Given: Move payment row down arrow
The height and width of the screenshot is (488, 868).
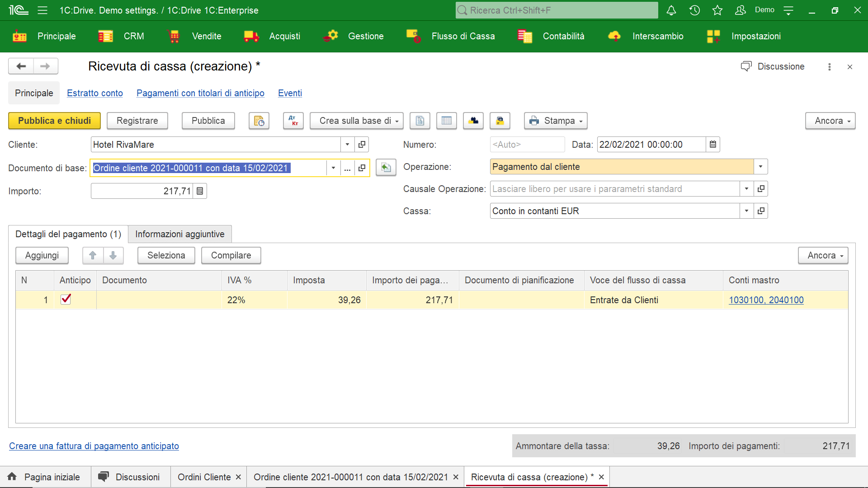Looking at the screenshot, I should [113, 255].
